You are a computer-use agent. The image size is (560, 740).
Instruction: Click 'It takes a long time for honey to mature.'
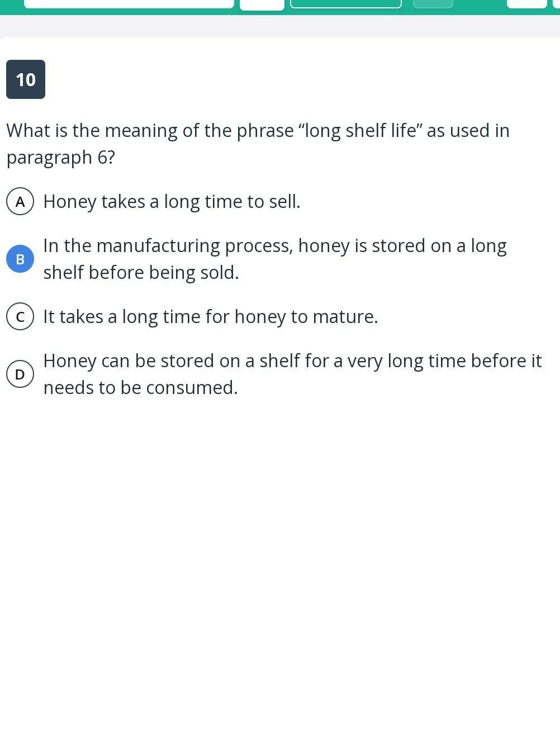click(x=210, y=317)
